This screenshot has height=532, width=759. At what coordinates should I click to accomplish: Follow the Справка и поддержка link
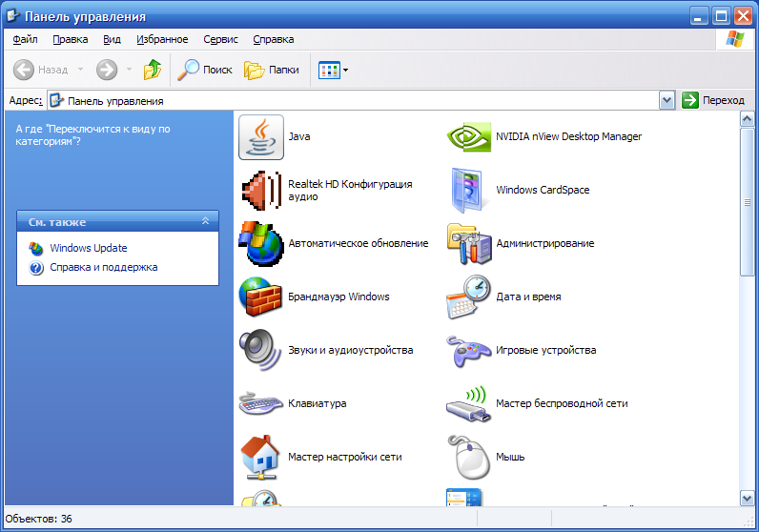pos(104,267)
